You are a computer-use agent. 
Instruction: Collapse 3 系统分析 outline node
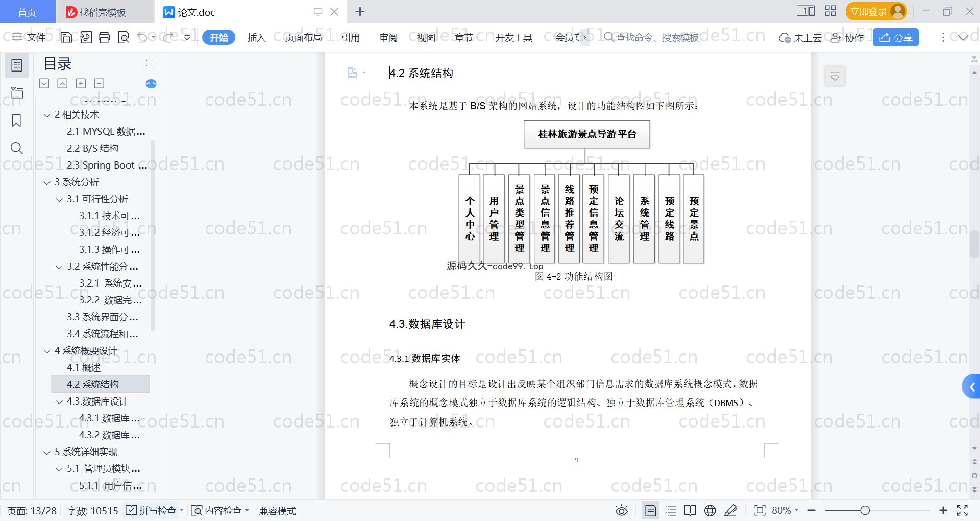(x=47, y=182)
